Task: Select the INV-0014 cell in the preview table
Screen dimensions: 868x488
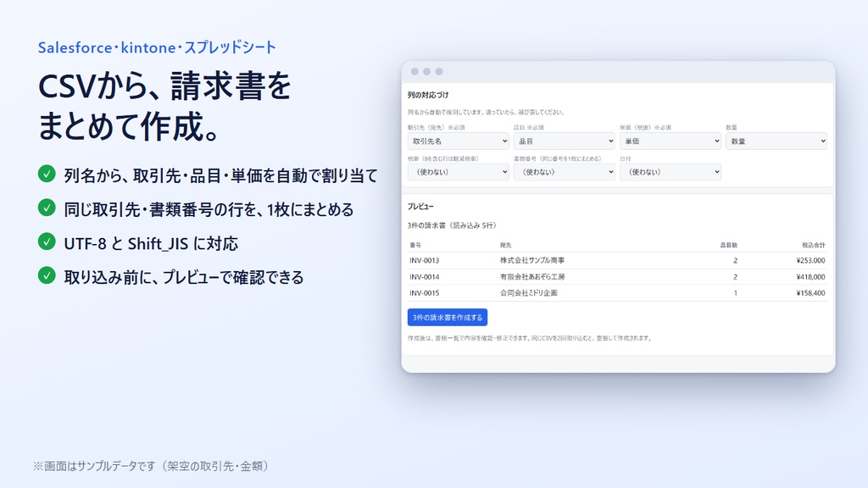Action: (x=424, y=277)
